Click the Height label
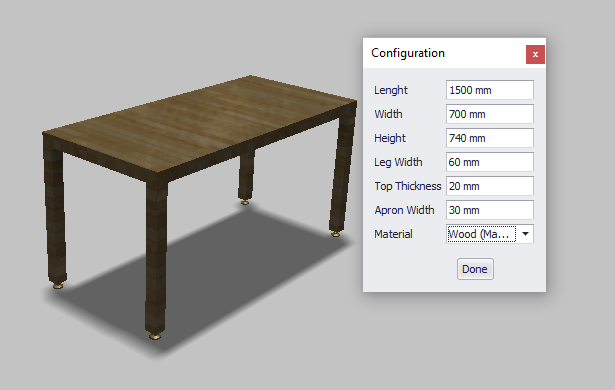Image resolution: width=615 pixels, height=390 pixels. tap(390, 138)
